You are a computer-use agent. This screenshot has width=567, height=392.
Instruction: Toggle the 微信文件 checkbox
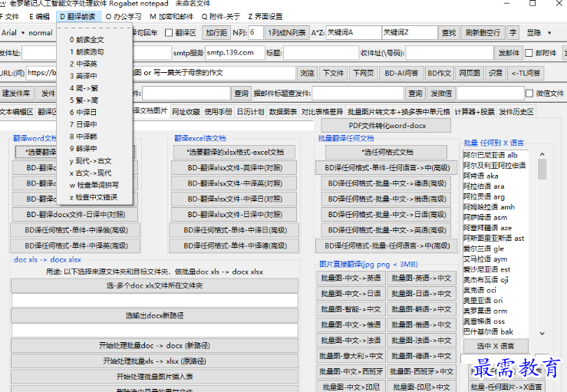pyautogui.click(x=529, y=94)
